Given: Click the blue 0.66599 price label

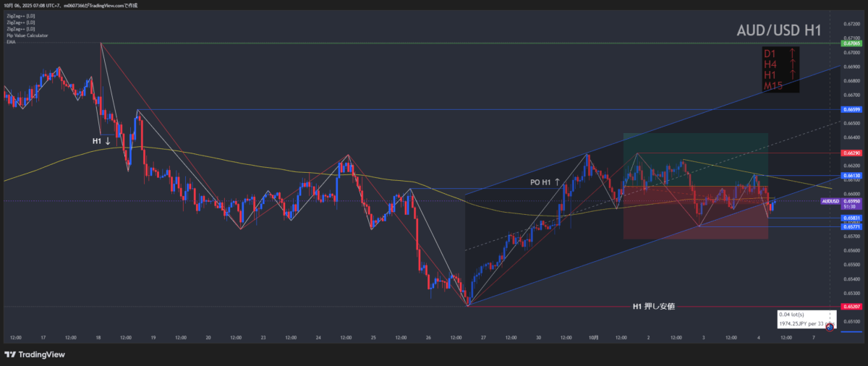Looking at the screenshot, I should coord(851,110).
